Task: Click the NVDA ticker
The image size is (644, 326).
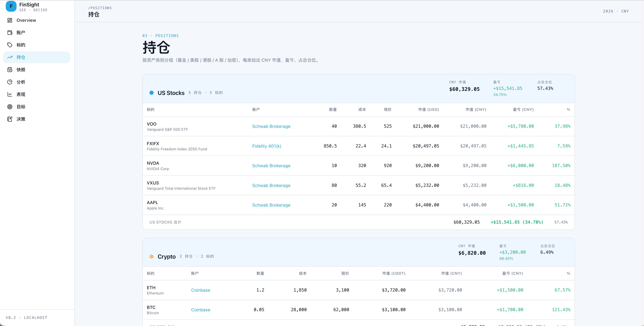Action: pos(153,163)
